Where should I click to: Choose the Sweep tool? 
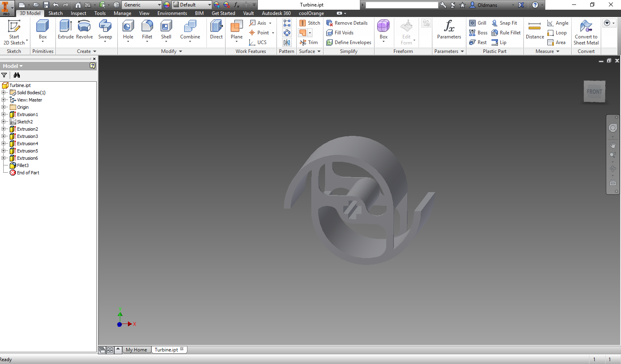105,30
